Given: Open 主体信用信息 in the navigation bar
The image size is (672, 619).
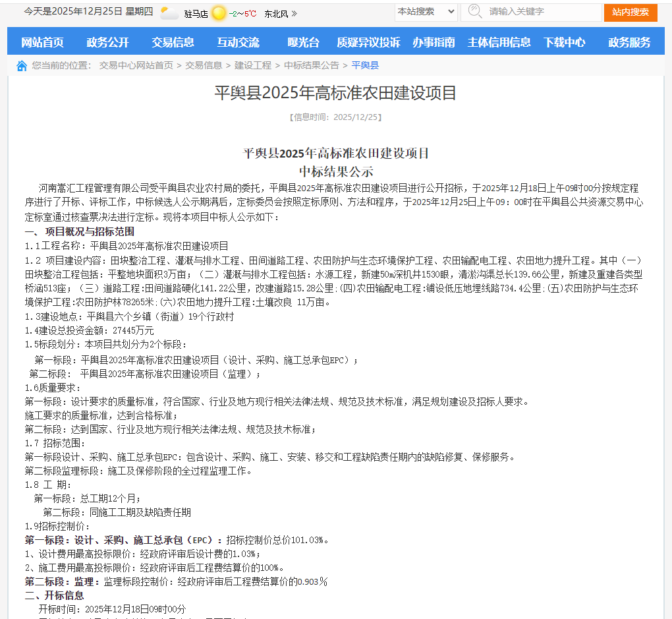Looking at the screenshot, I should tap(499, 42).
